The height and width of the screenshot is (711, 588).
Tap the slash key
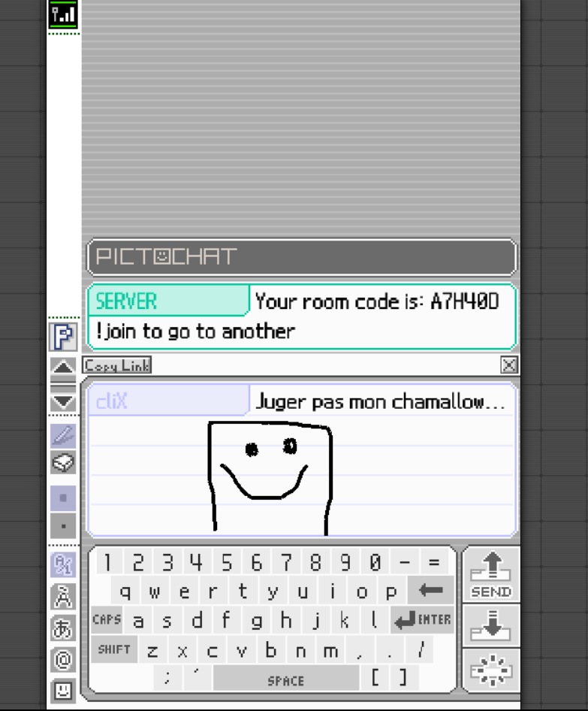tap(421, 649)
